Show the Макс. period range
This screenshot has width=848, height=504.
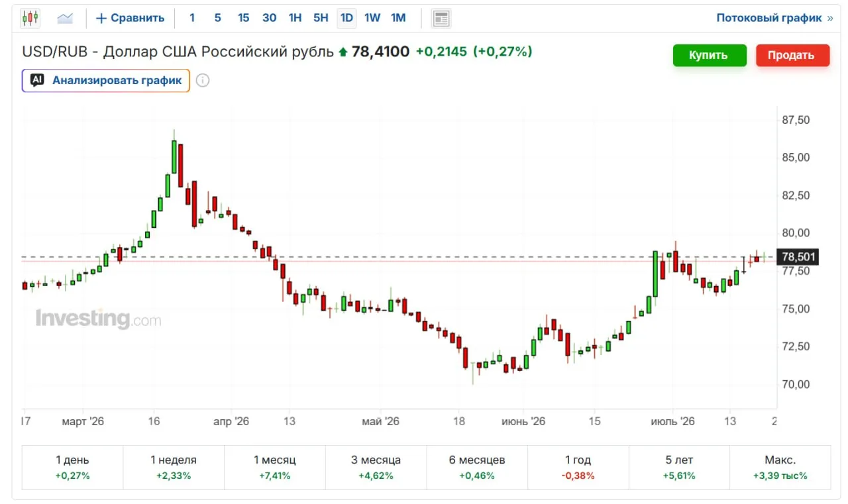[780, 466]
